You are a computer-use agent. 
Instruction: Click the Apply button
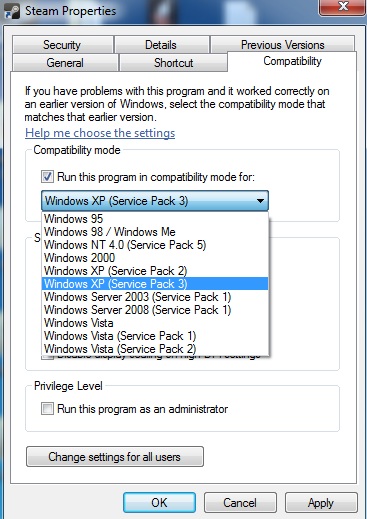(x=321, y=502)
